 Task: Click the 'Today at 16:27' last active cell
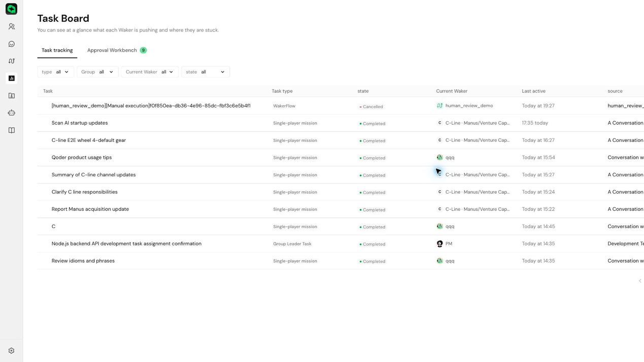(x=538, y=140)
